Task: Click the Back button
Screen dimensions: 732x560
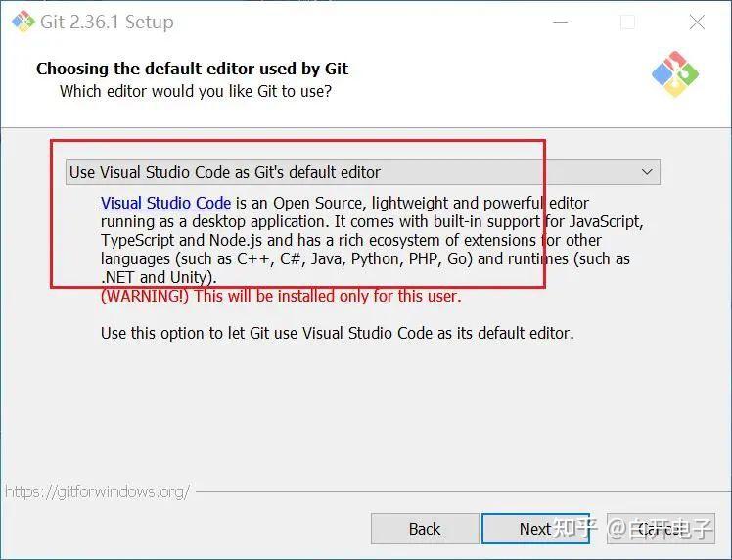Action: [x=424, y=529]
